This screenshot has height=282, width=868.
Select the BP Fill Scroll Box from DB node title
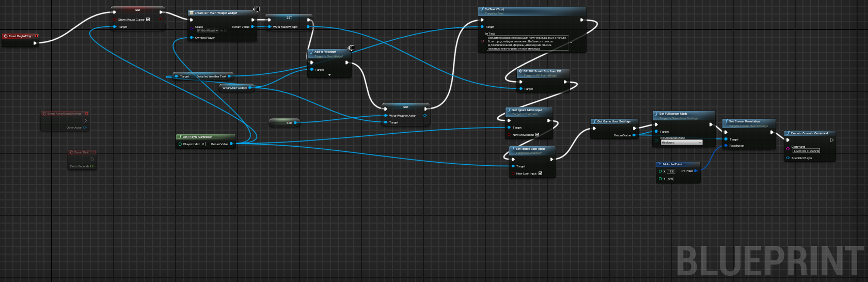click(x=542, y=71)
